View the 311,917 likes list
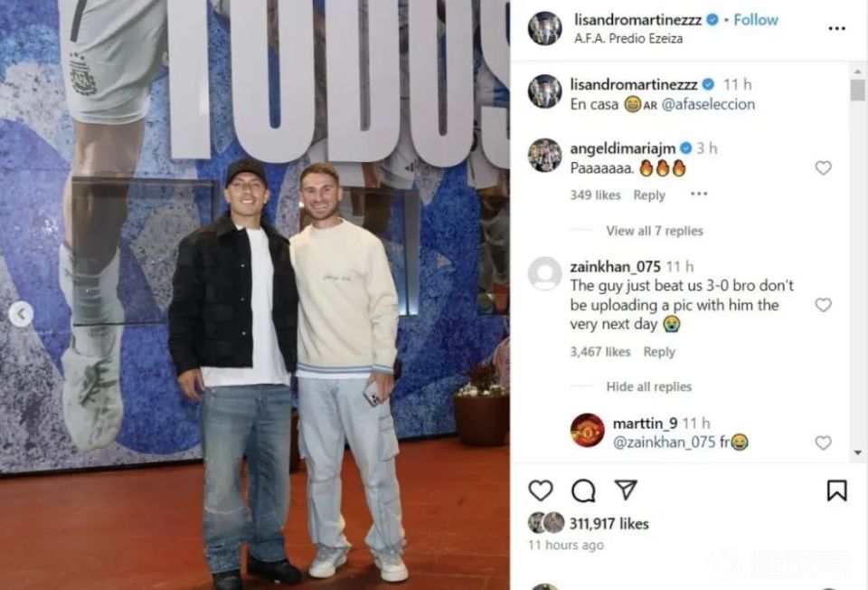868x590 pixels. [609, 524]
